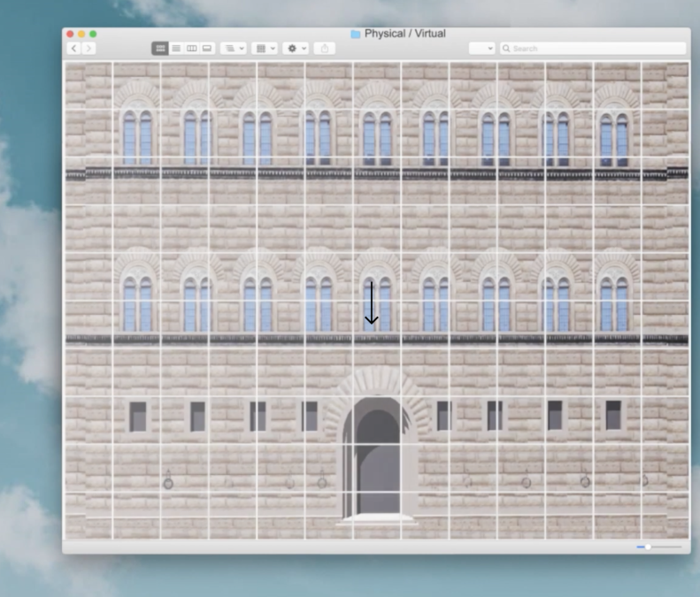Open the gear action menu
This screenshot has height=597, width=700.
(x=296, y=48)
